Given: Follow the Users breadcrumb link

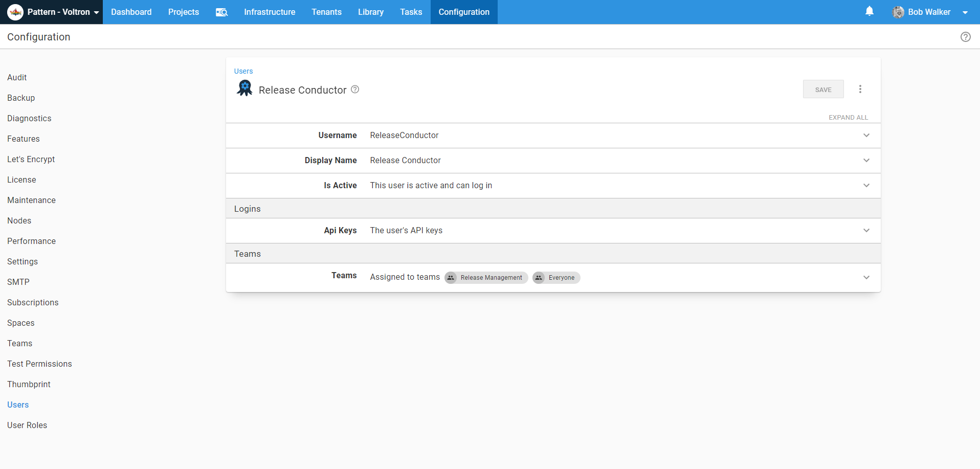Looking at the screenshot, I should [243, 71].
